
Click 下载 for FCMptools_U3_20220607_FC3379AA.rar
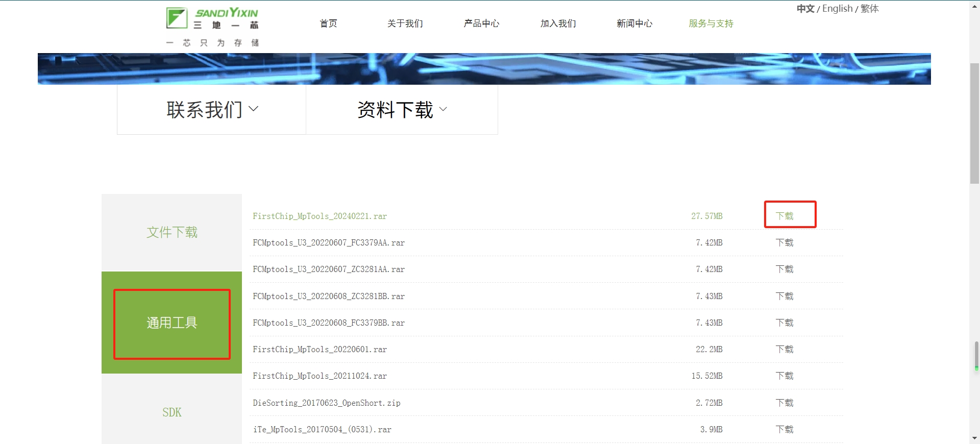pyautogui.click(x=785, y=243)
